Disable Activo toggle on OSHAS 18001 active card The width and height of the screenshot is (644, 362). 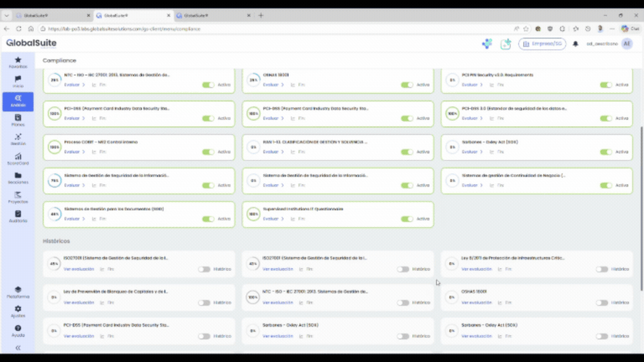407,85
